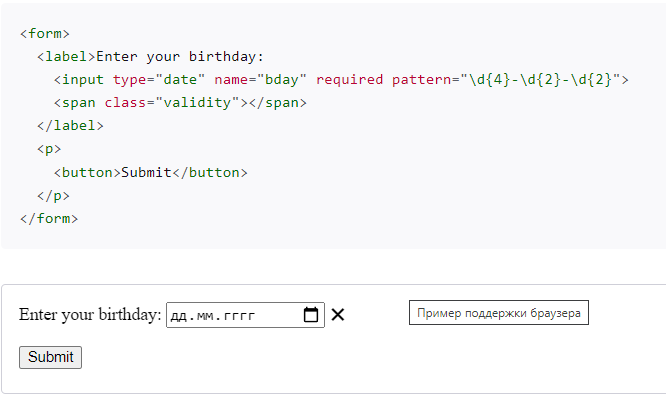The width and height of the screenshot is (666, 395).
Task: Click the span class="validity" code line
Action: tap(180, 102)
